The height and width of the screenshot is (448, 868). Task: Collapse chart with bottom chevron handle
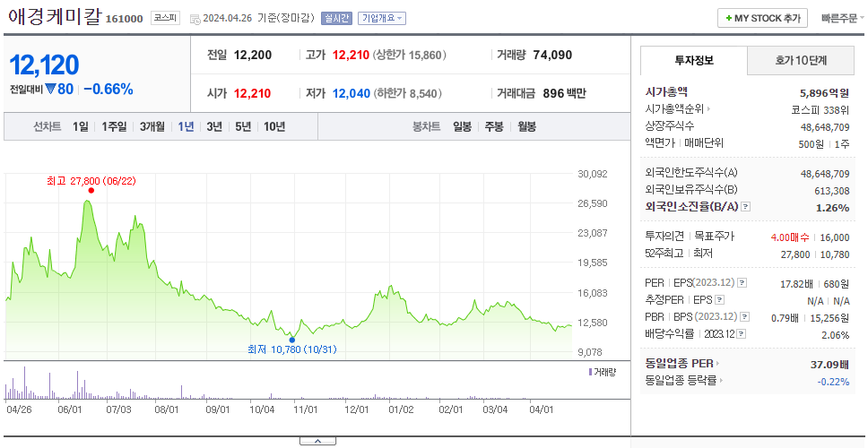[317, 441]
